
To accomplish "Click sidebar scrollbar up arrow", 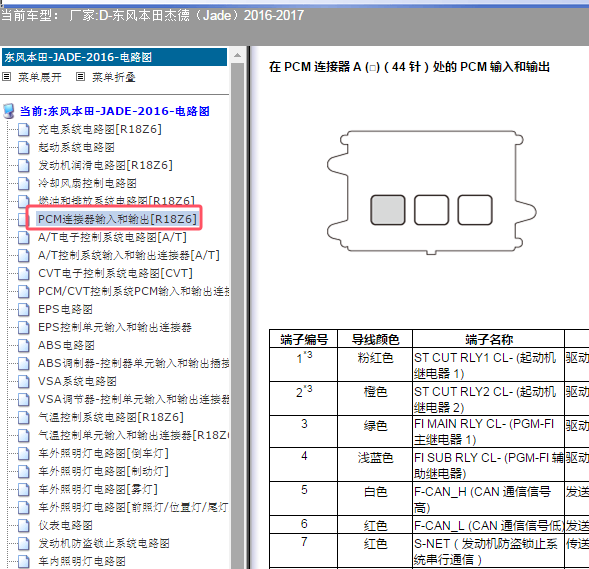I will click(237, 56).
